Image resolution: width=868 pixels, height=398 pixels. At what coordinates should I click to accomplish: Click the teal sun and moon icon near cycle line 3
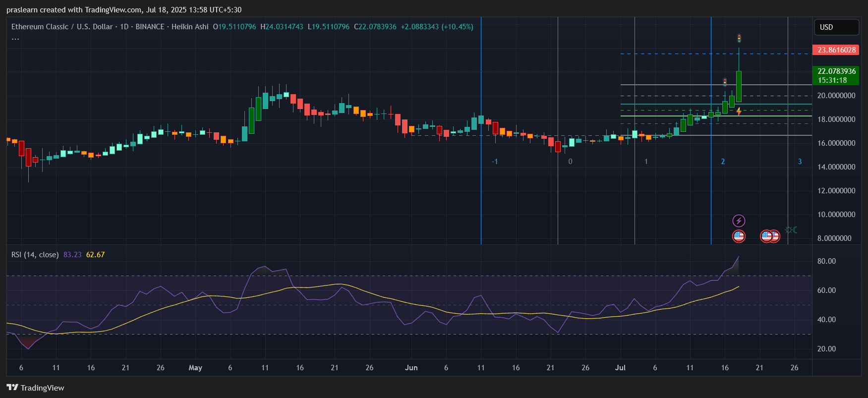(x=791, y=229)
